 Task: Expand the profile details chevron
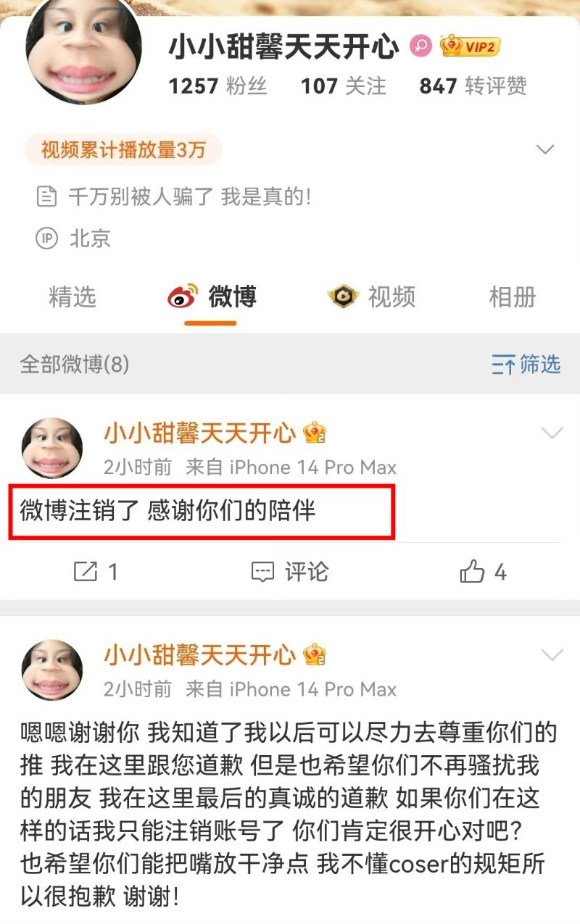point(544,150)
